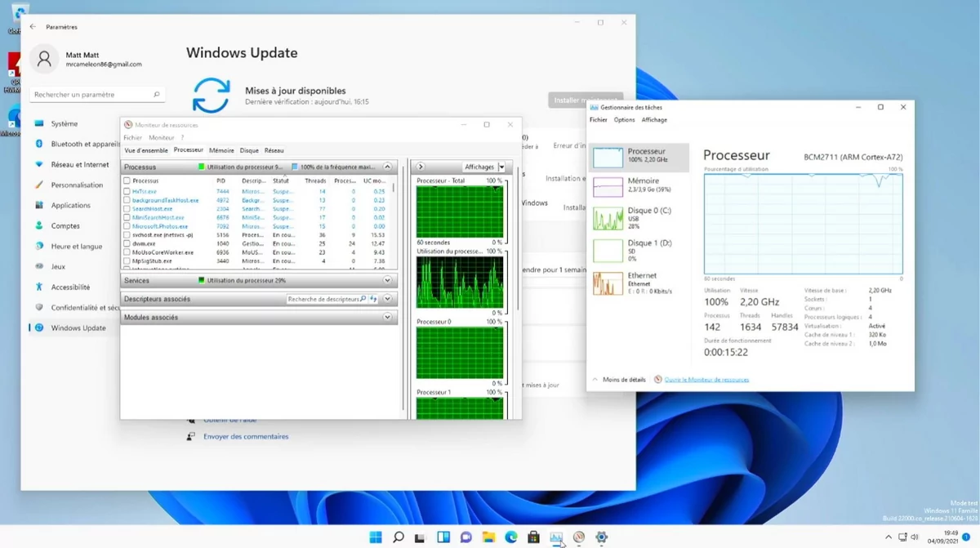
Task: Click Moins de détails in Task Manager
Action: [x=619, y=380]
